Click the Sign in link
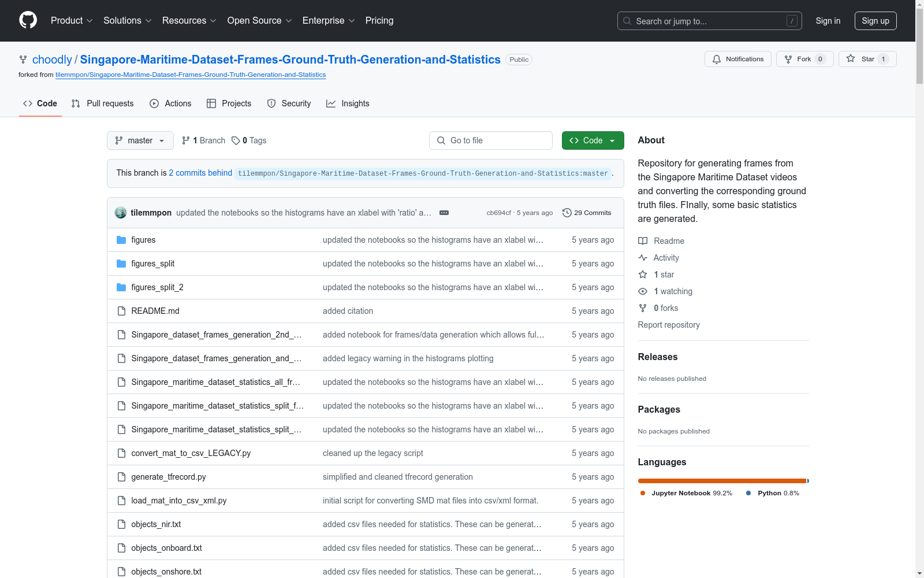Screen dimensions: 924x578 (x=828, y=21)
